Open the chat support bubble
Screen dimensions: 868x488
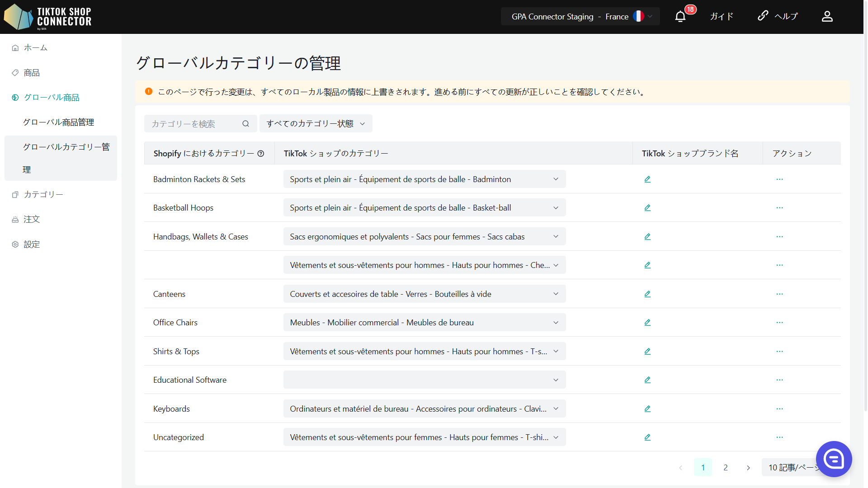(834, 459)
